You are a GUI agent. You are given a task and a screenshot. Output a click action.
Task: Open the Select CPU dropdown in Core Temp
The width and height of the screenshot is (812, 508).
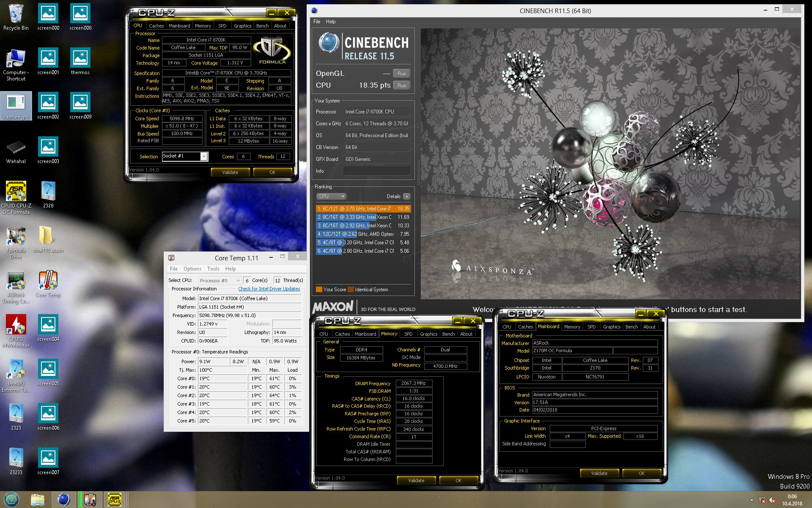(219, 280)
